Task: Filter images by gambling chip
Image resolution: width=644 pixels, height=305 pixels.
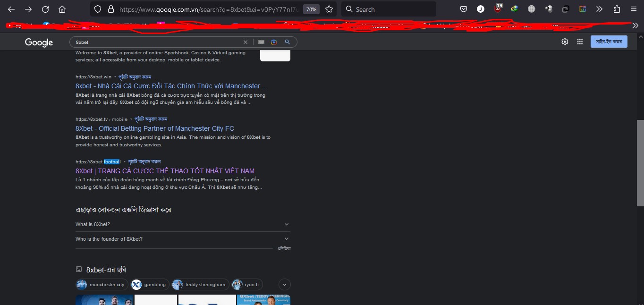Action: click(x=149, y=284)
